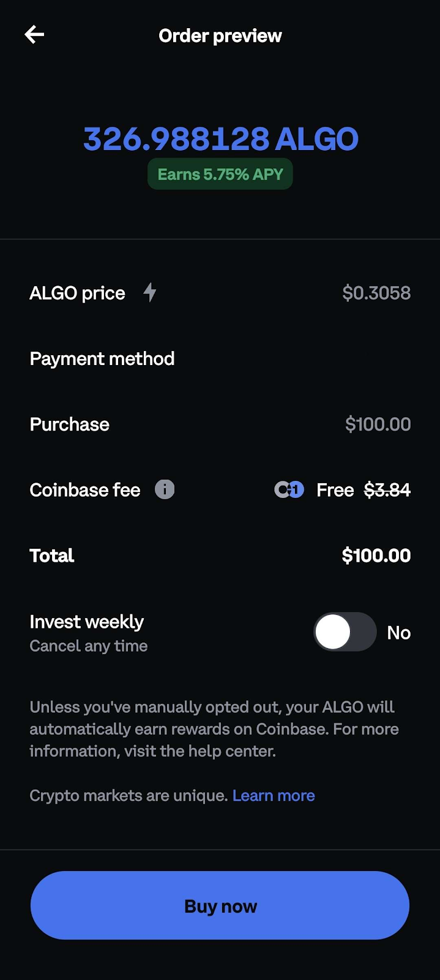Image resolution: width=440 pixels, height=980 pixels.
Task: Tap the Coinbase One badge icon
Action: [x=289, y=489]
